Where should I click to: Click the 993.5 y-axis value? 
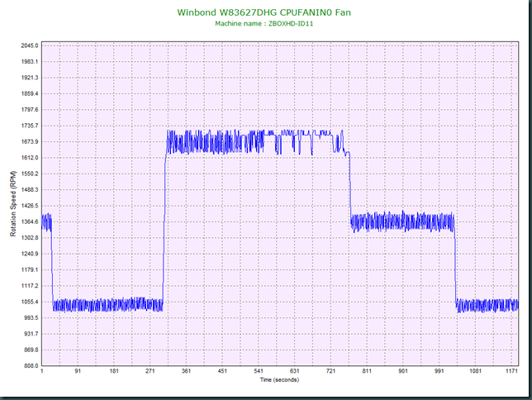31,318
